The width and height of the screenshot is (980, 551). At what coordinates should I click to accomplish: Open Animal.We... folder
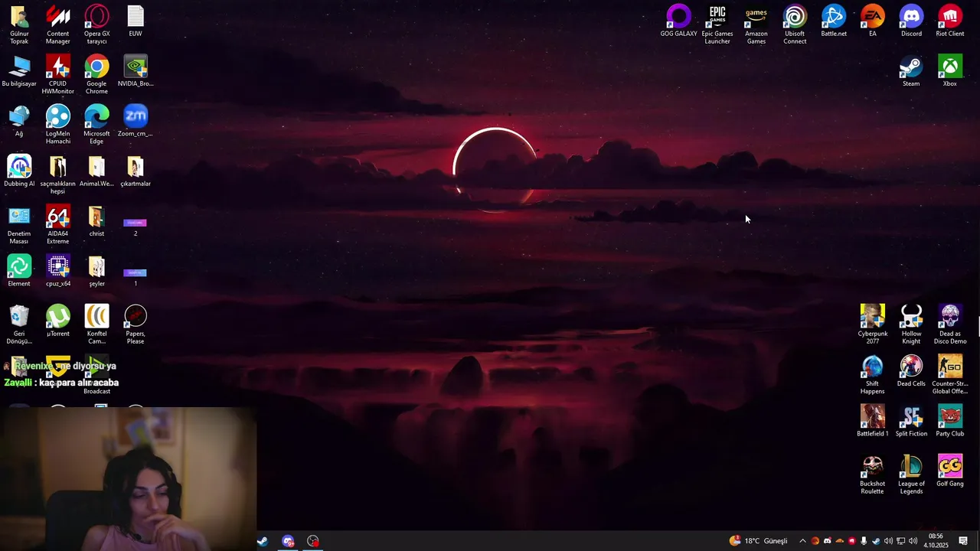[x=96, y=171]
